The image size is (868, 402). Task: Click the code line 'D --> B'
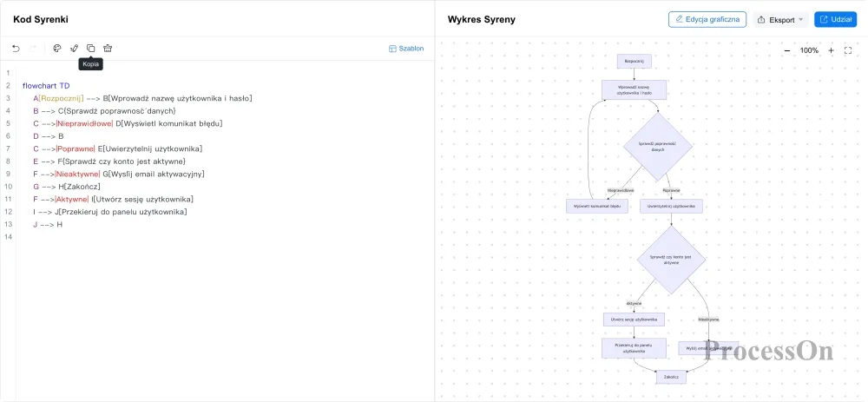pos(48,136)
